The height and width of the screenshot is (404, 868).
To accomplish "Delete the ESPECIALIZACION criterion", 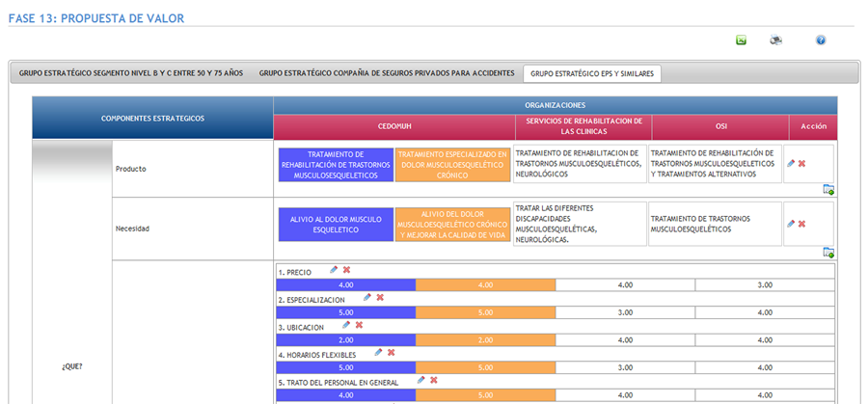I will tap(380, 297).
